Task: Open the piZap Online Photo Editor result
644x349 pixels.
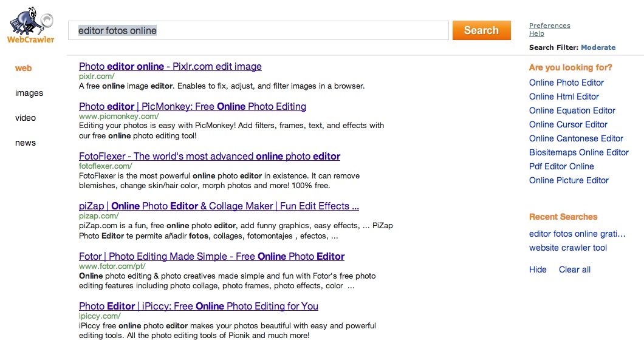Action: (x=219, y=206)
